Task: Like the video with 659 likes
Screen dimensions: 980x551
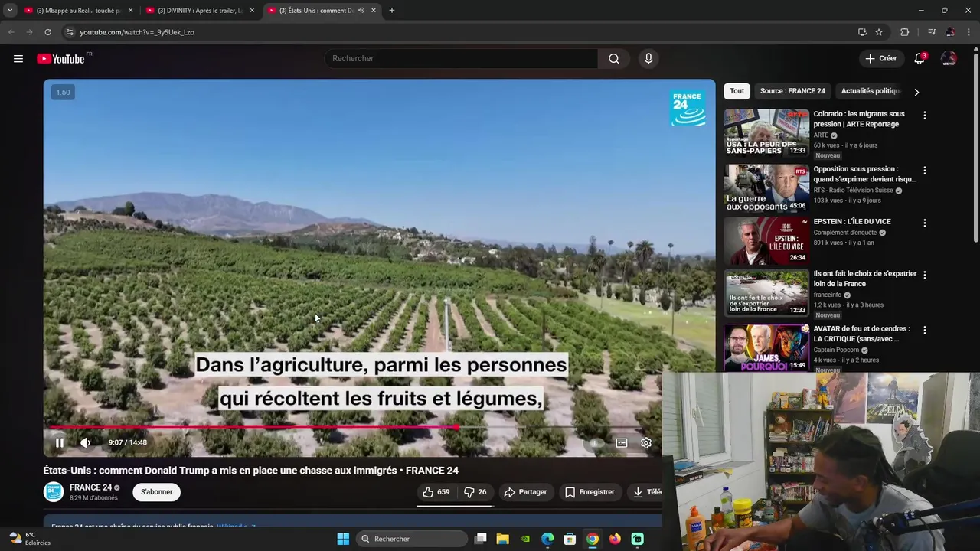Action: click(x=436, y=492)
